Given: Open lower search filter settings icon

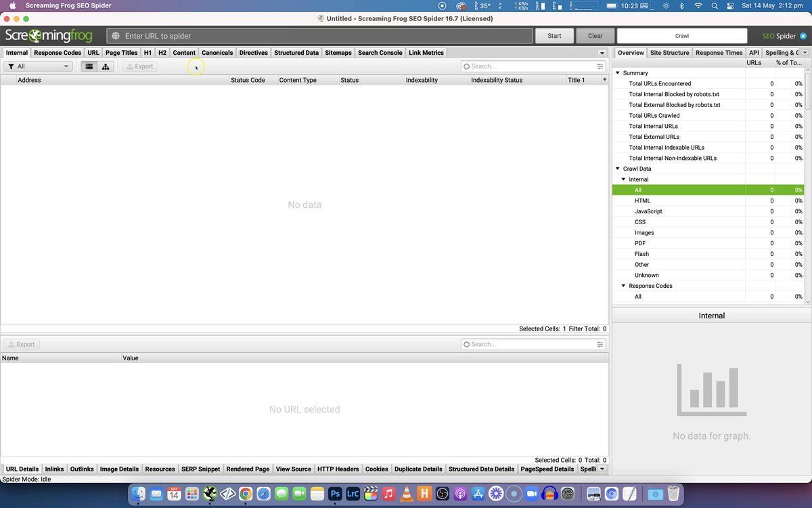Looking at the screenshot, I should 600,344.
